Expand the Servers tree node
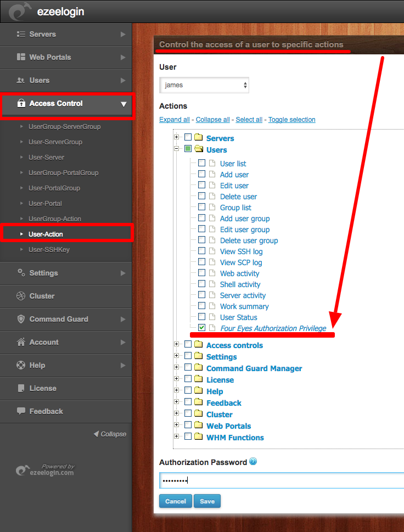The height and width of the screenshot is (532, 404). pyautogui.click(x=176, y=137)
